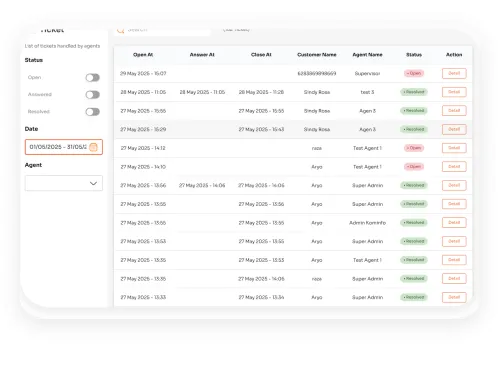The image size is (500, 368).
Task: Click the Agent Name column header
Action: (x=367, y=55)
